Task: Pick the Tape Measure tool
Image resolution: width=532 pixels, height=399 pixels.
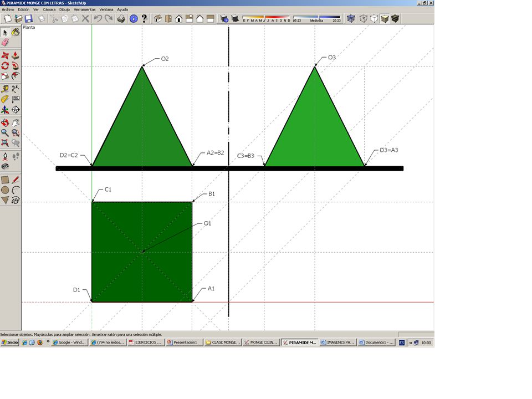Action: point(5,89)
